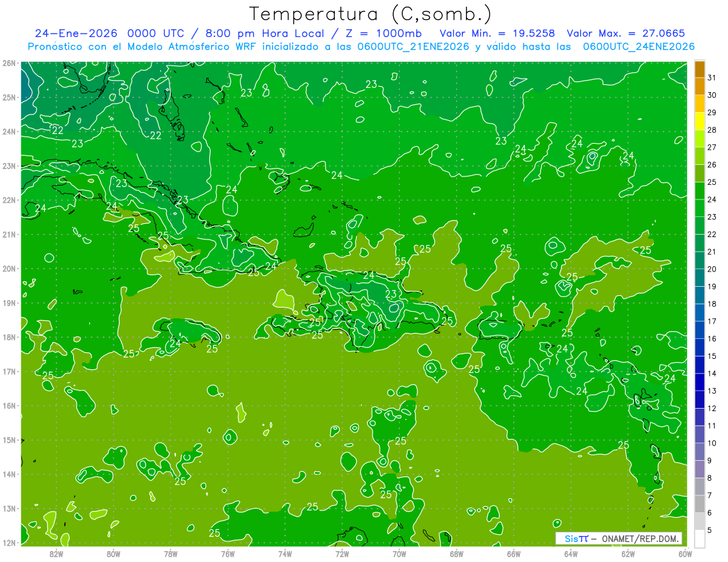Click the colorbar scale value 15
This screenshot has height=562, width=728.
(x=712, y=356)
